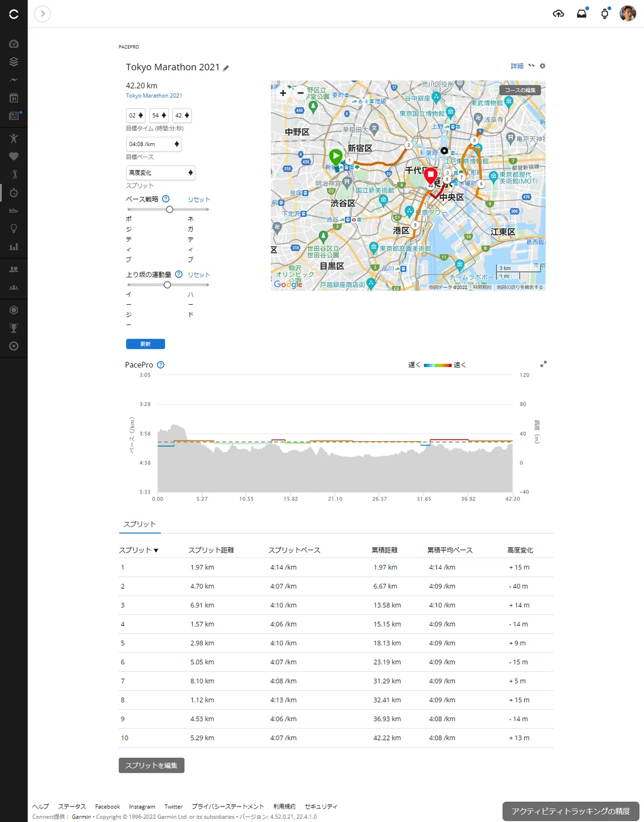
Task: Open the ステータス footer link
Action: pyautogui.click(x=72, y=806)
